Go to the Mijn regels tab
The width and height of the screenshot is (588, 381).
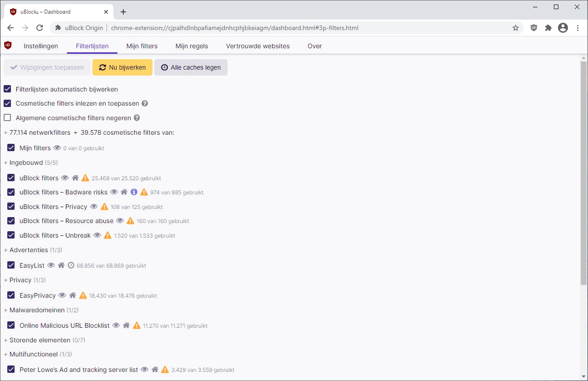(x=192, y=46)
